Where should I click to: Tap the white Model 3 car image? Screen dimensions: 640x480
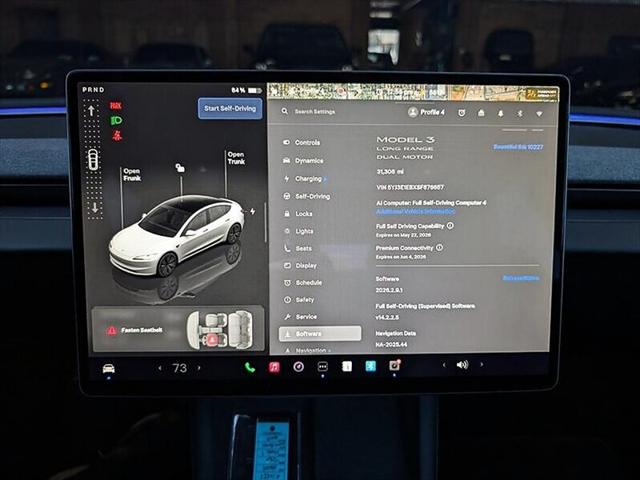(176, 236)
